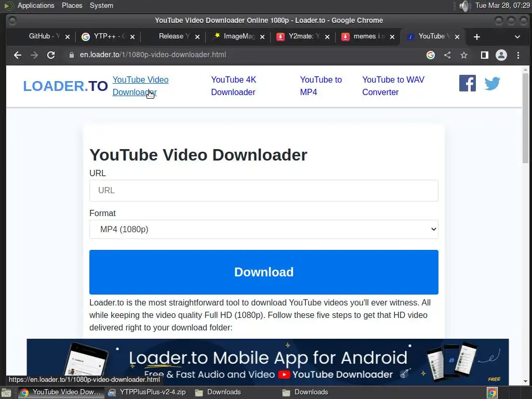
Task: Toggle the Chrome side panel
Action: pos(485,55)
